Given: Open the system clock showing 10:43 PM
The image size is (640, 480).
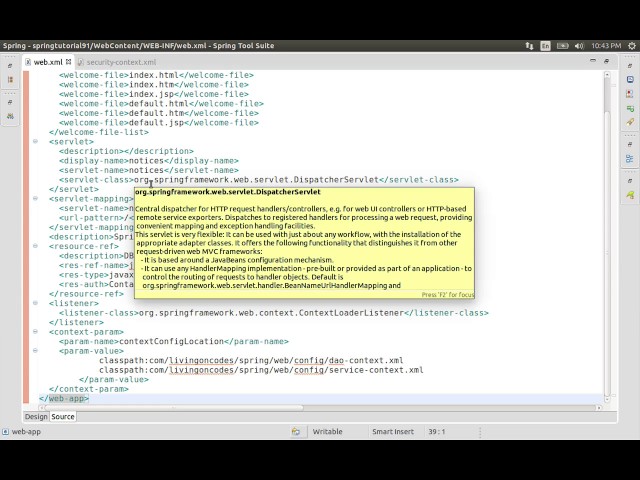Looking at the screenshot, I should [x=605, y=45].
